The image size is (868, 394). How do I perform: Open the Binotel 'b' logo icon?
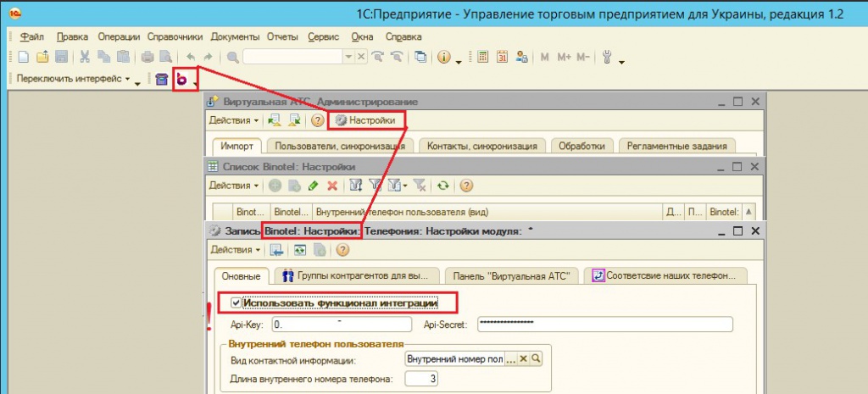pos(181,80)
